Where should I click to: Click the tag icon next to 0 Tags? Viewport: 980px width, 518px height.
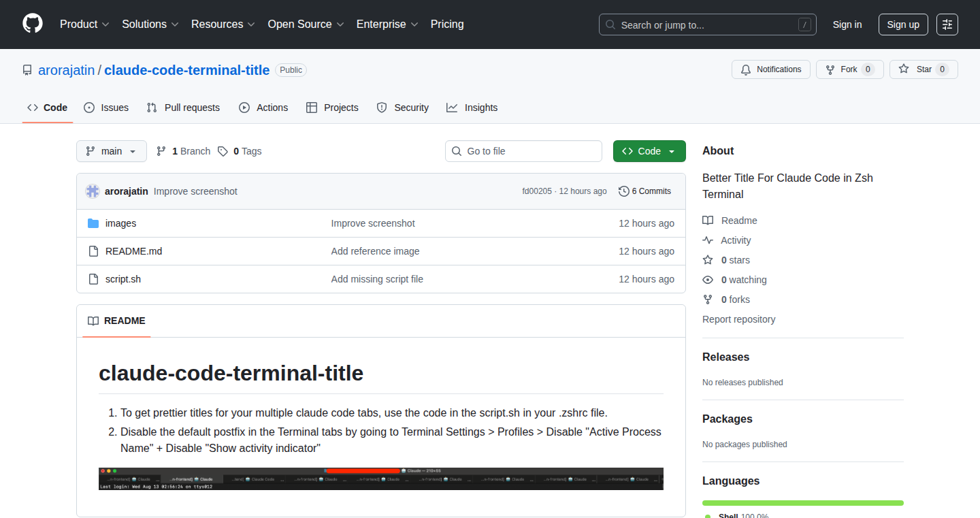point(223,151)
